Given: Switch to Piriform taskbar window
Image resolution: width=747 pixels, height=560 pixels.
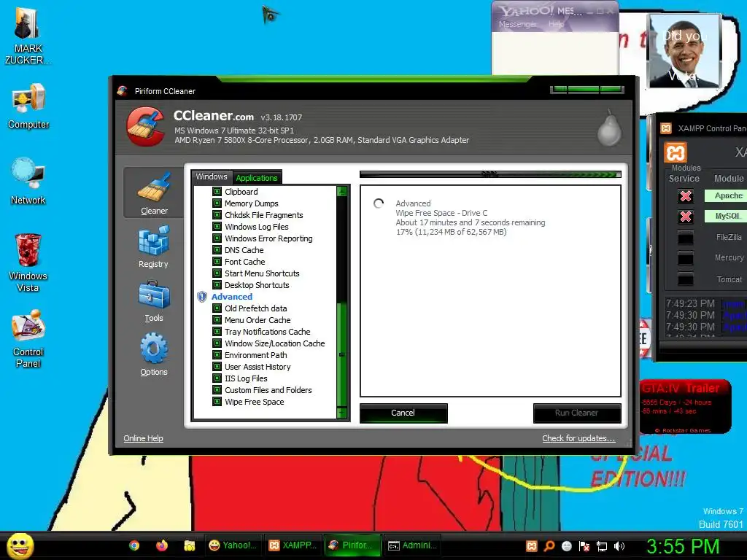Looking at the screenshot, I should click(352, 545).
